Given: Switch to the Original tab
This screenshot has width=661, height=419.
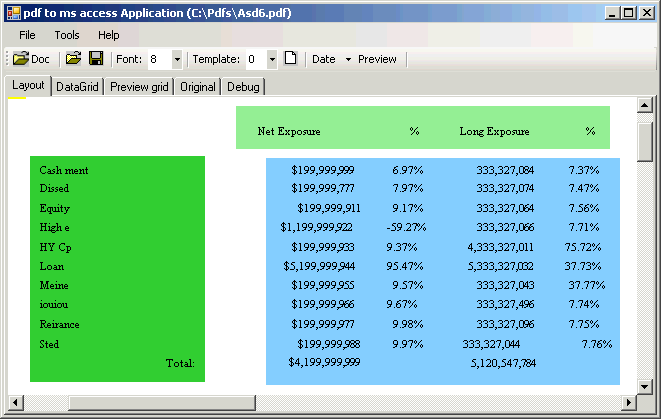Looking at the screenshot, I should (198, 87).
